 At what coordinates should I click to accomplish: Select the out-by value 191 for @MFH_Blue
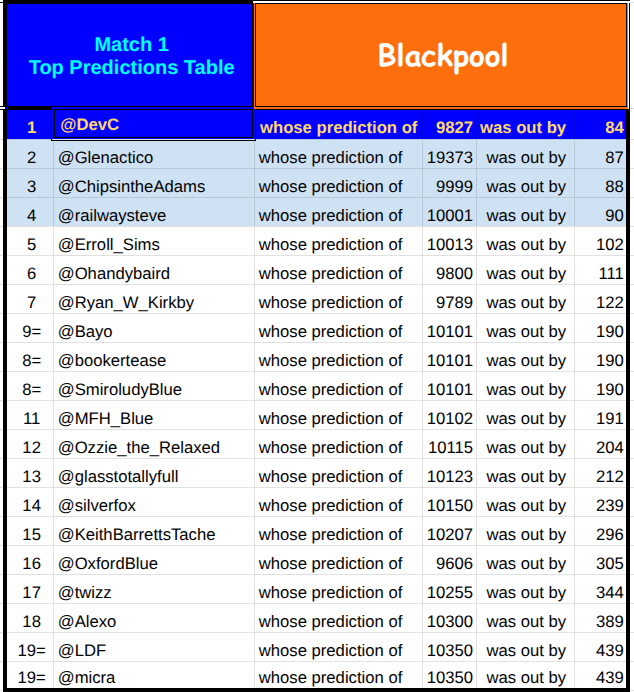tap(600, 418)
